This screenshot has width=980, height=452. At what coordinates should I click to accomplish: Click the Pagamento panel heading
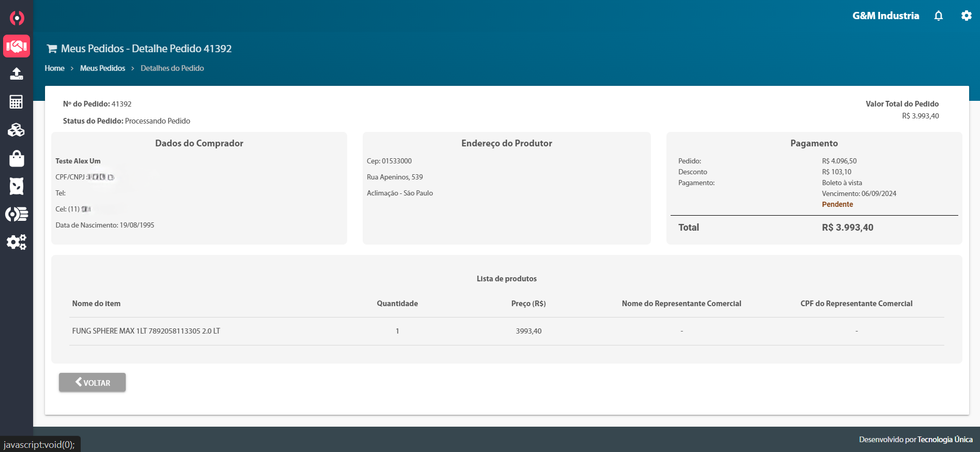814,143
